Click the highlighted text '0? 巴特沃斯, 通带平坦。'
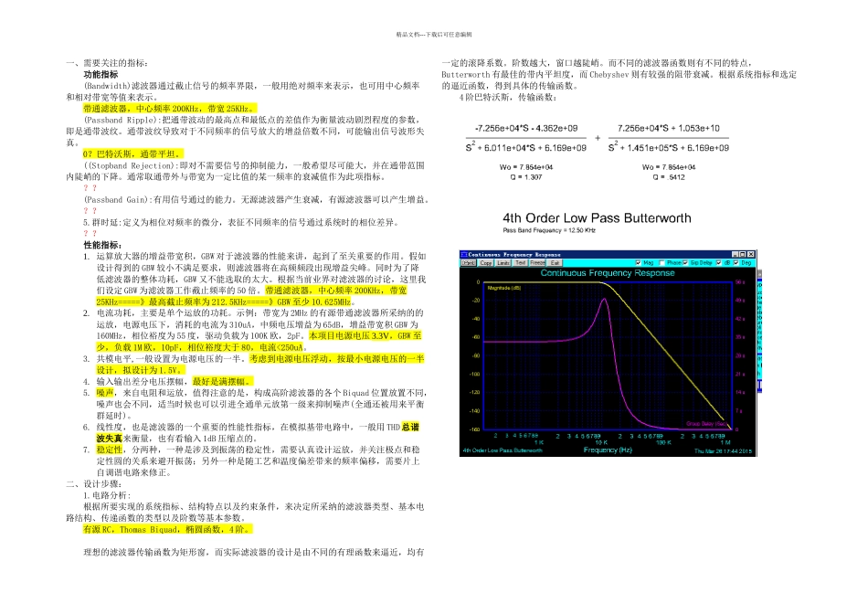Viewport: 868px width, 614px height. (132, 153)
